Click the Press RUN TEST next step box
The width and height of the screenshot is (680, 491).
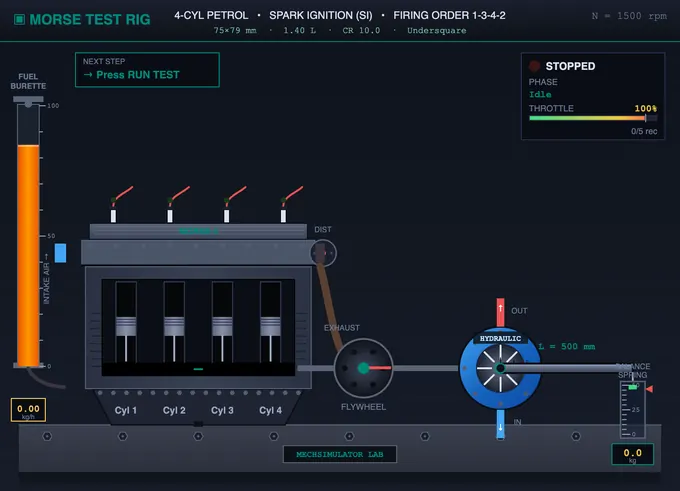coord(147,70)
